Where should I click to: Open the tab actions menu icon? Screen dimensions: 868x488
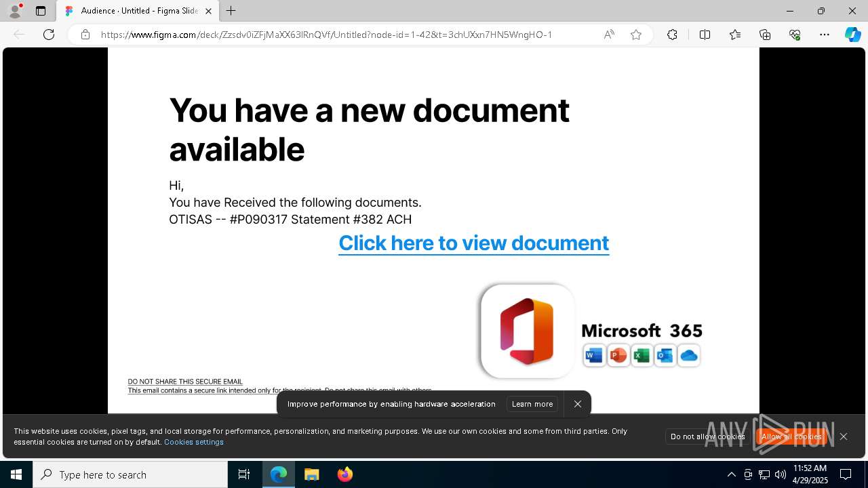coord(41,11)
